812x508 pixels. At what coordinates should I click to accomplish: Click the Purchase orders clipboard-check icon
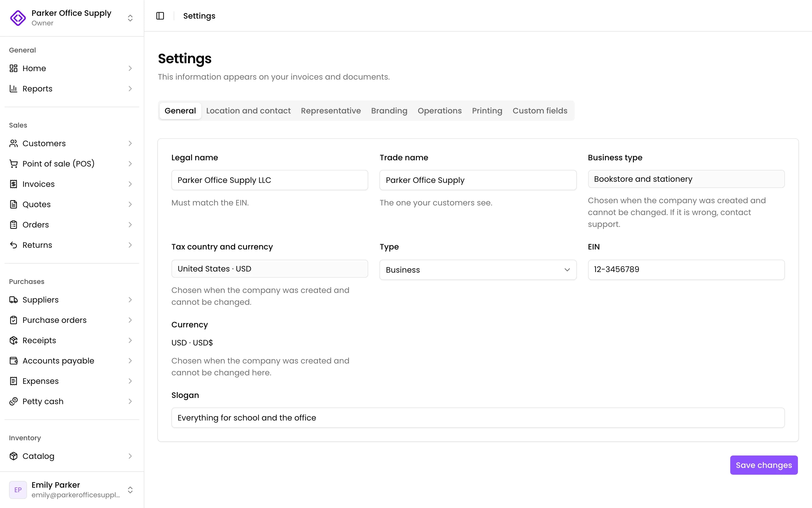point(14,320)
